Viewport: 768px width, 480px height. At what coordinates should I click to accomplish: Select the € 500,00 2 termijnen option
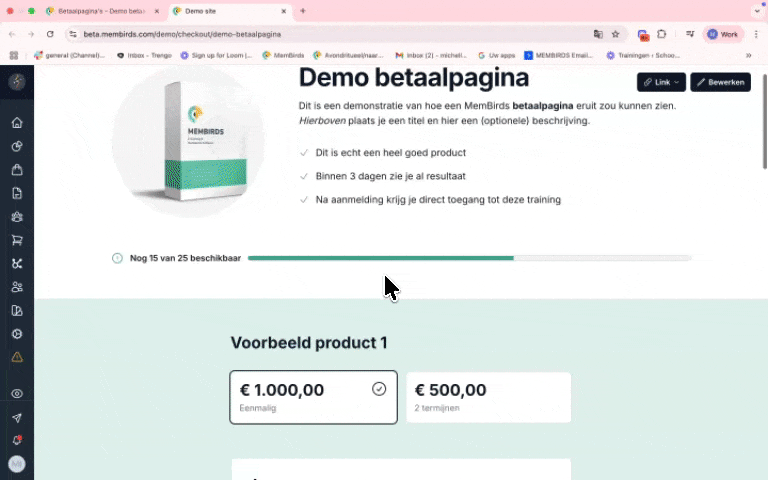coord(488,397)
